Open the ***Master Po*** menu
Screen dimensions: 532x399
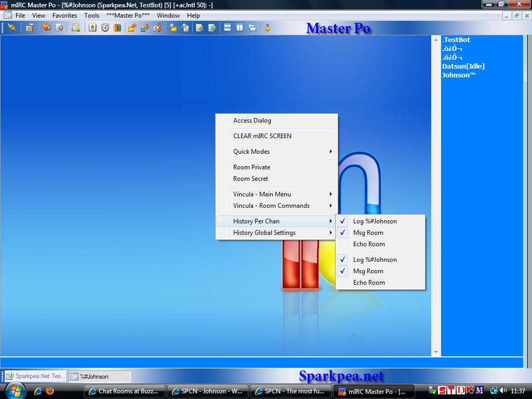(128, 16)
